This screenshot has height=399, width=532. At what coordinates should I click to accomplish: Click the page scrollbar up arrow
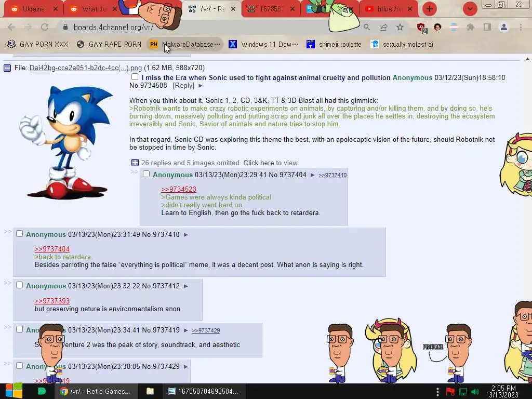click(528, 59)
